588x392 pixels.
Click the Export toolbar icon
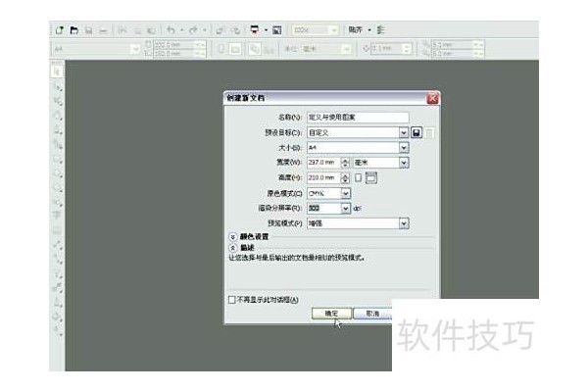pyautogui.click(x=235, y=30)
